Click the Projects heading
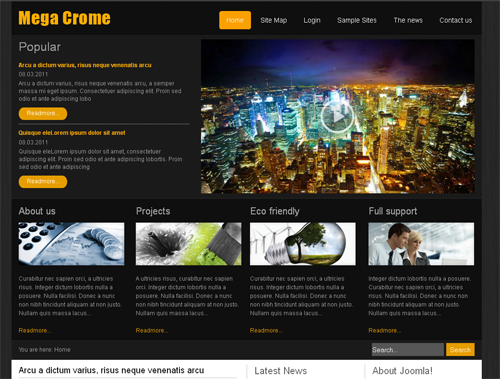 pos(153,211)
